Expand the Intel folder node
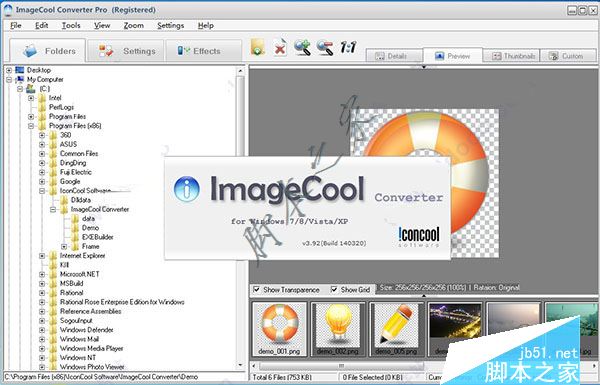The height and width of the screenshot is (385, 600). click(31, 98)
